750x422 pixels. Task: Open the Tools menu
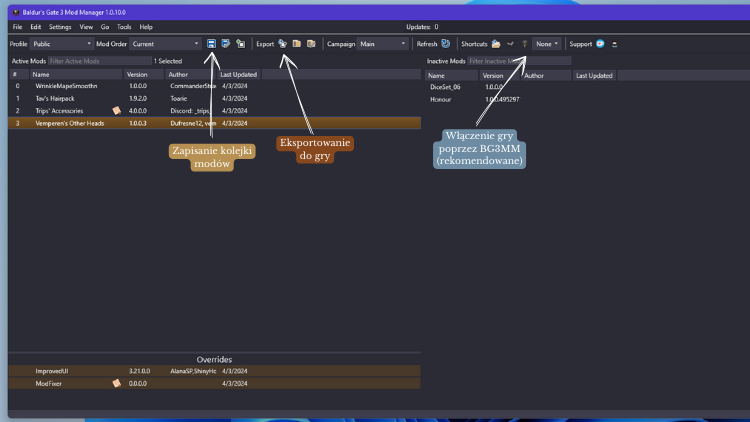pos(124,27)
